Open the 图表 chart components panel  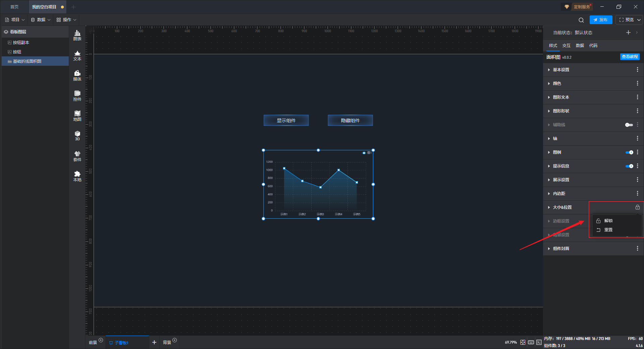coord(77,35)
